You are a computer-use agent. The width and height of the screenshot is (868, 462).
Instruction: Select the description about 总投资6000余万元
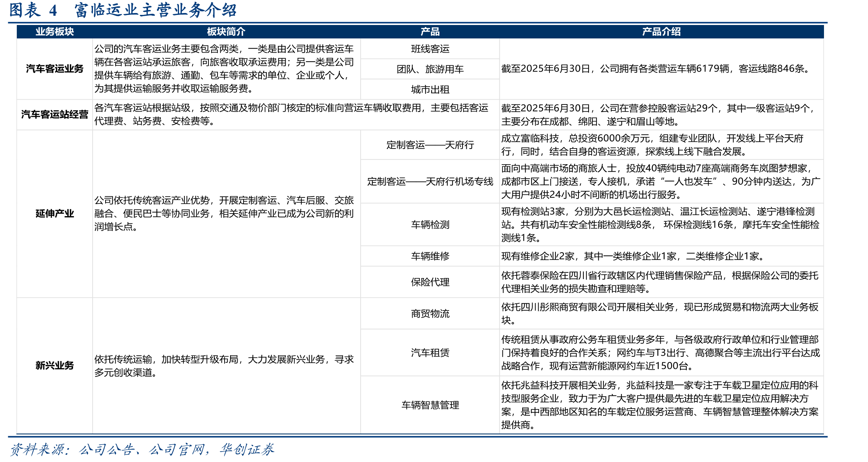point(652,145)
